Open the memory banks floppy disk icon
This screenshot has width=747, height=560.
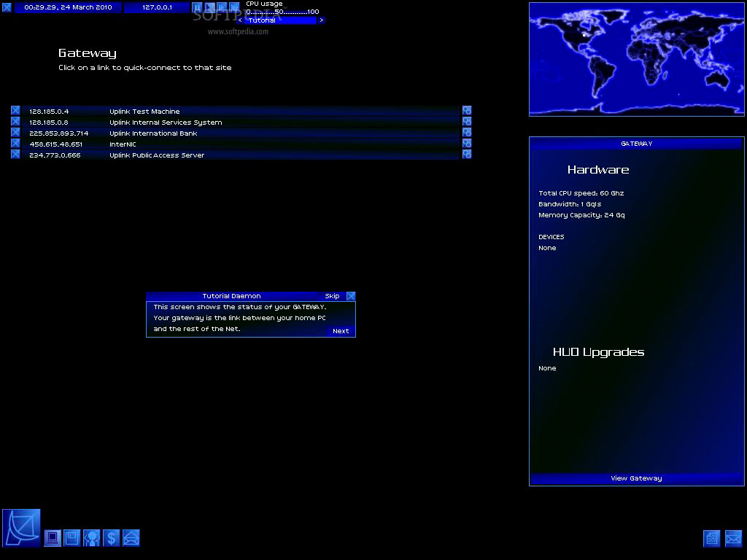(71, 538)
